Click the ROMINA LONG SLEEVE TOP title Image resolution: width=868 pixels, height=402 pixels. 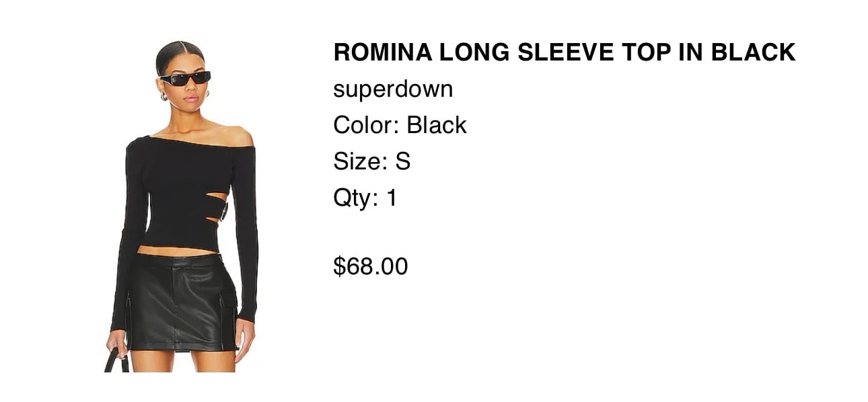tap(564, 52)
